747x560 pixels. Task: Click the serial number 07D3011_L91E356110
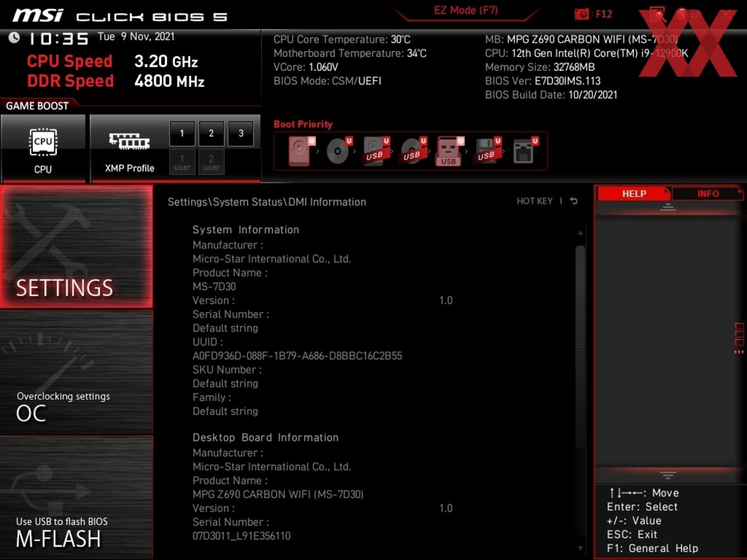[242, 536]
